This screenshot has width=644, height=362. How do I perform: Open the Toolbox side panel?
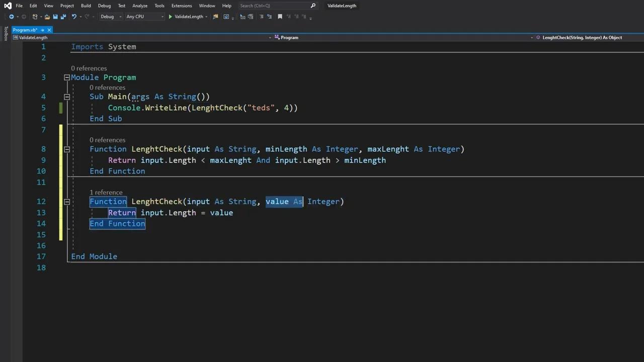click(x=6, y=34)
